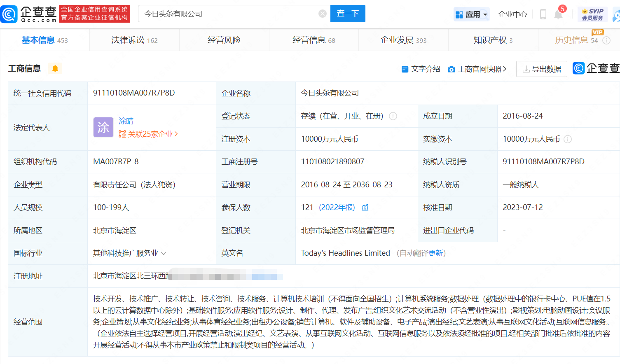Open the notification bell with 5 alerts
The height and width of the screenshot is (364, 620).
point(558,14)
